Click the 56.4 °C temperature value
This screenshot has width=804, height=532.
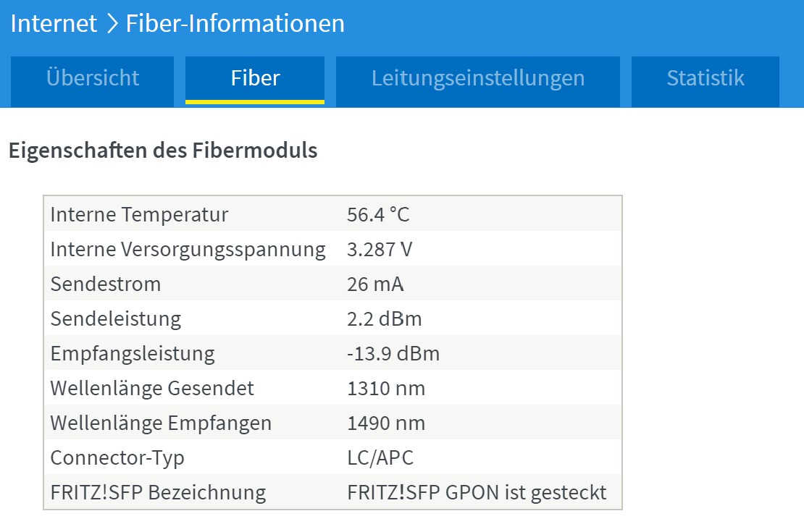point(378,214)
